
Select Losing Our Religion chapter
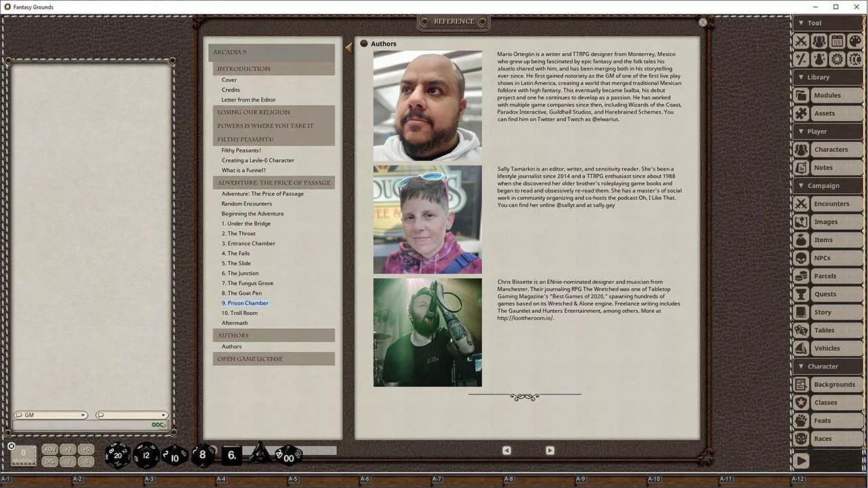tap(274, 112)
